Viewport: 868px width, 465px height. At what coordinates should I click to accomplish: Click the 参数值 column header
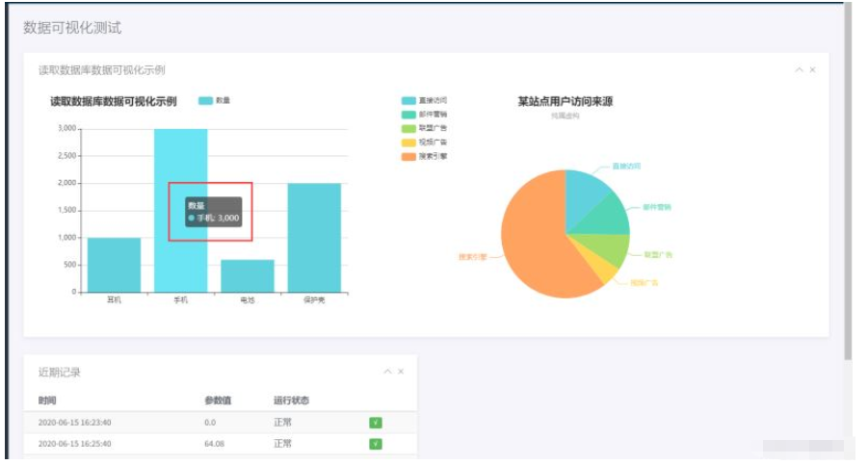[218, 400]
